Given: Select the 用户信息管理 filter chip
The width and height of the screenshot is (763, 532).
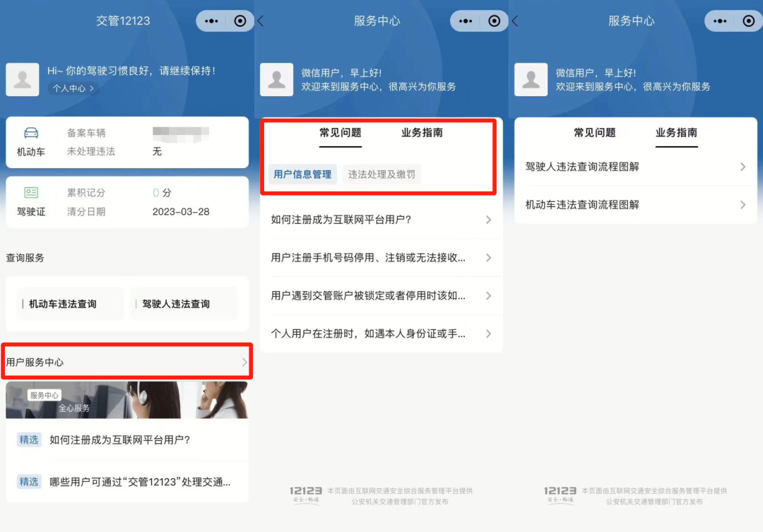Looking at the screenshot, I should (302, 174).
